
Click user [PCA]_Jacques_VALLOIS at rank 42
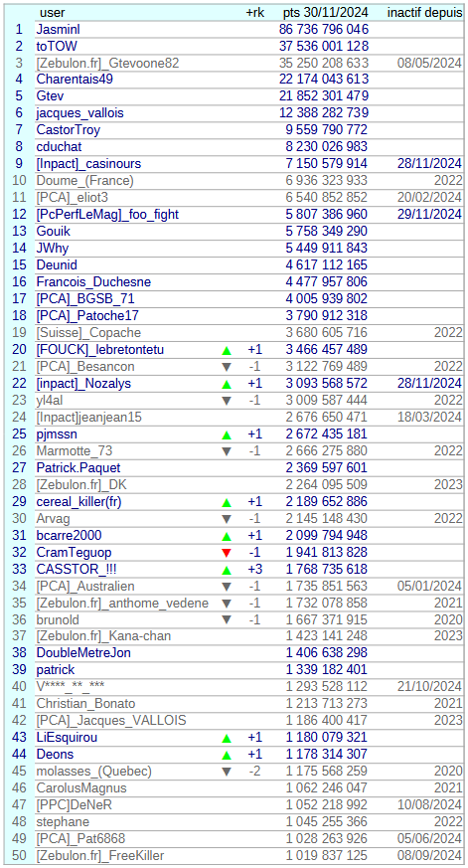point(111,721)
